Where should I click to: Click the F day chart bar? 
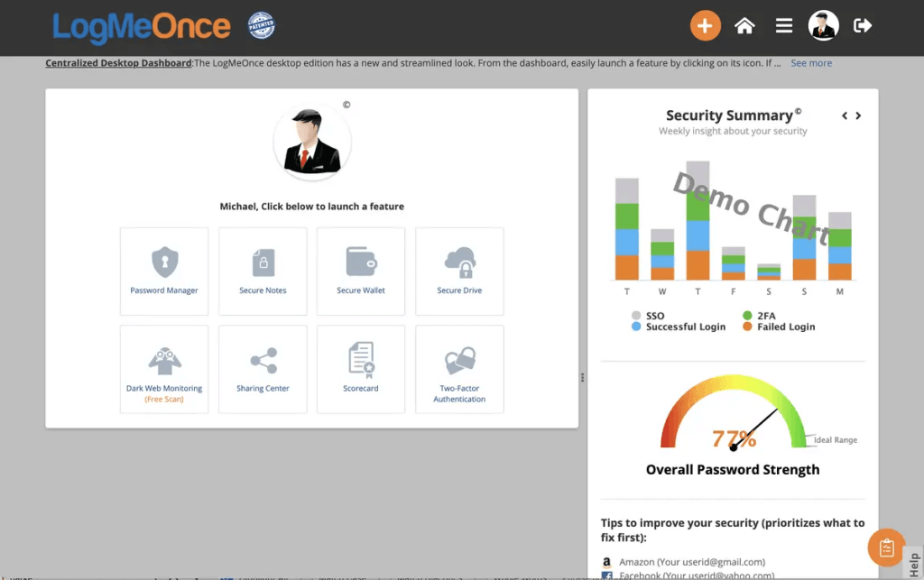(733, 263)
